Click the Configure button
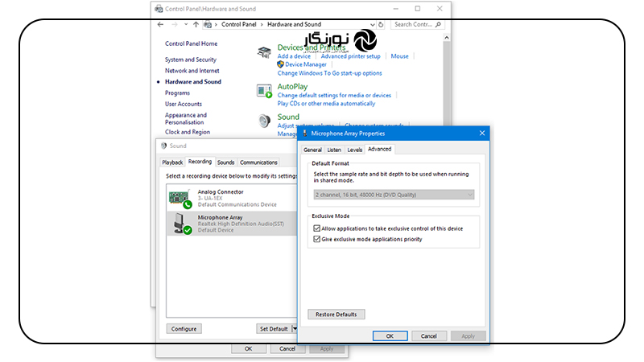644x362 pixels. tap(184, 329)
